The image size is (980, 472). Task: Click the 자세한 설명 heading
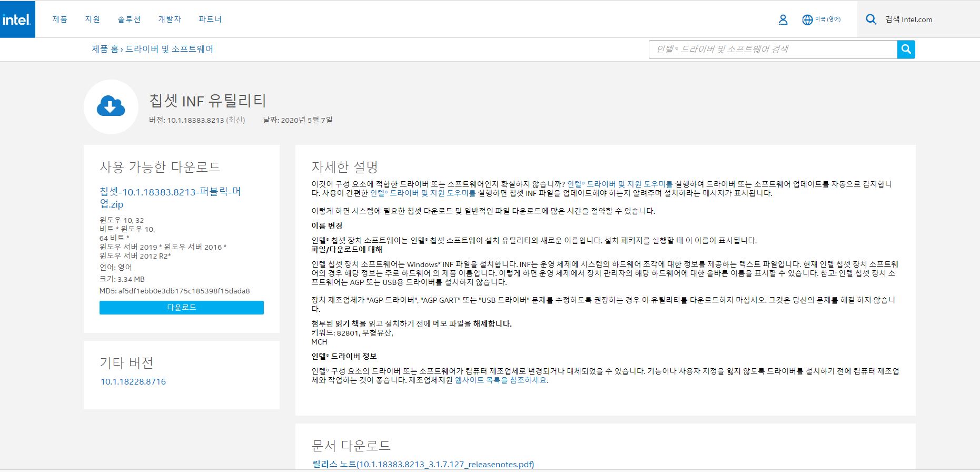pyautogui.click(x=345, y=167)
